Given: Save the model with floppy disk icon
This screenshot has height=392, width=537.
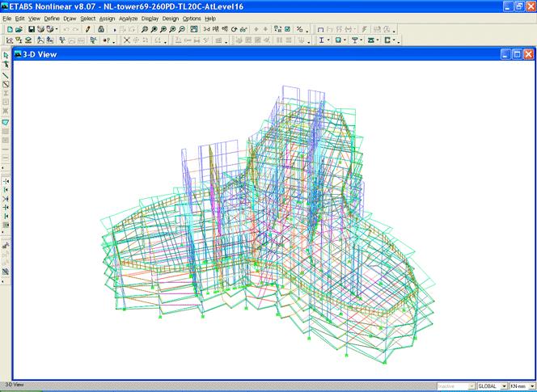Looking at the screenshot, I should 31,29.
